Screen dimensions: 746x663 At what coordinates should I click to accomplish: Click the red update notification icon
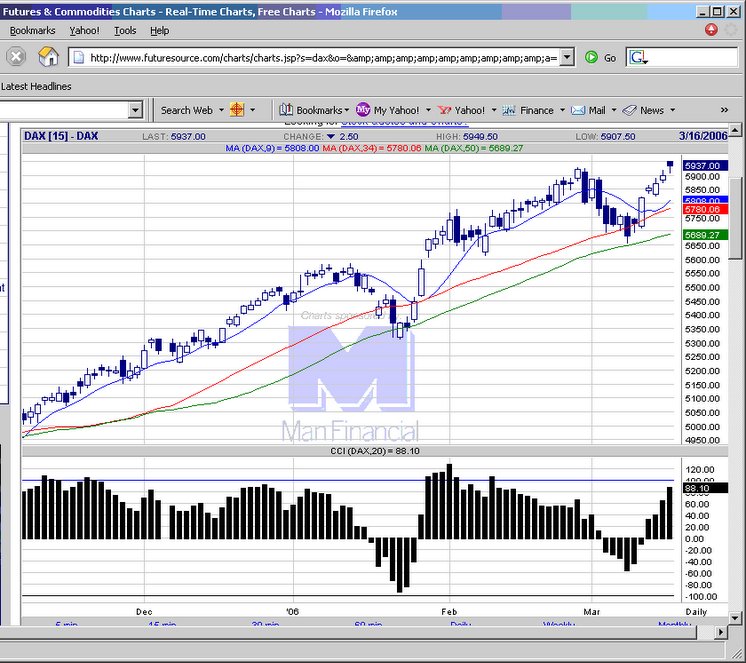pyautogui.click(x=711, y=29)
